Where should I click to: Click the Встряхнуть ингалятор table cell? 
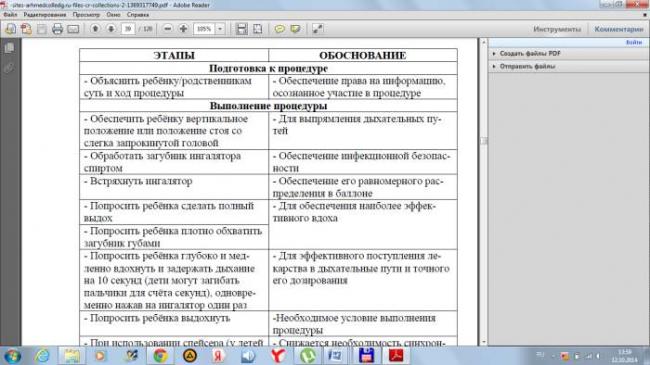174,187
